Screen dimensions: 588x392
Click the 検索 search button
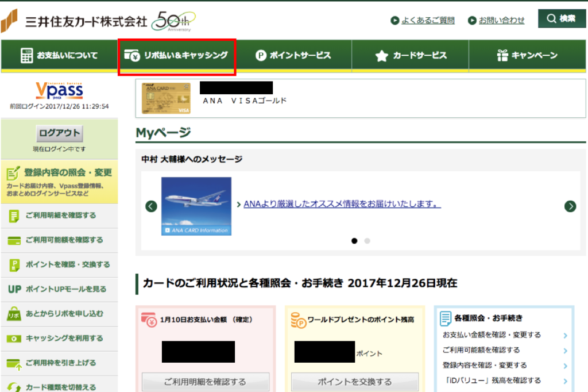tap(562, 18)
